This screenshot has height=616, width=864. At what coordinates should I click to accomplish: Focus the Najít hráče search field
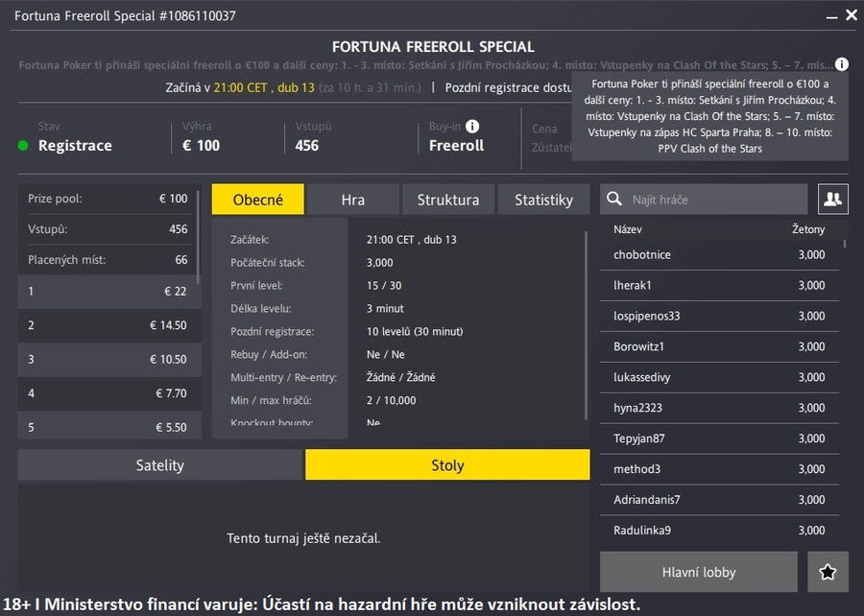coord(704,199)
